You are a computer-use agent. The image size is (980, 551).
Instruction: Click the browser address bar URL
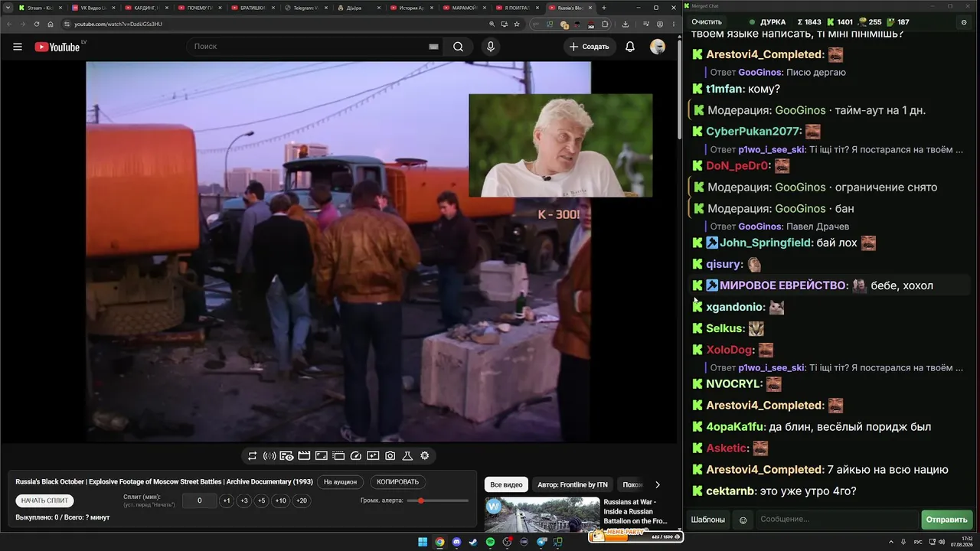(118, 24)
